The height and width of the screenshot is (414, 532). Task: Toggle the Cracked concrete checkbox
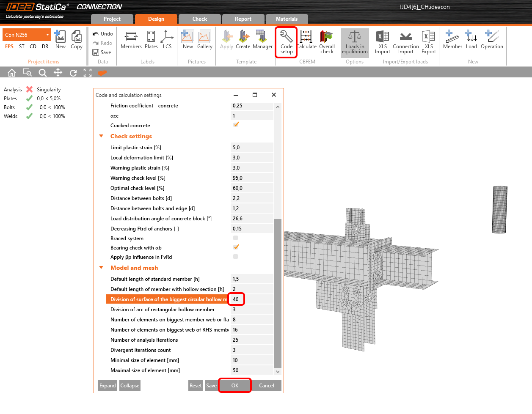tap(236, 125)
